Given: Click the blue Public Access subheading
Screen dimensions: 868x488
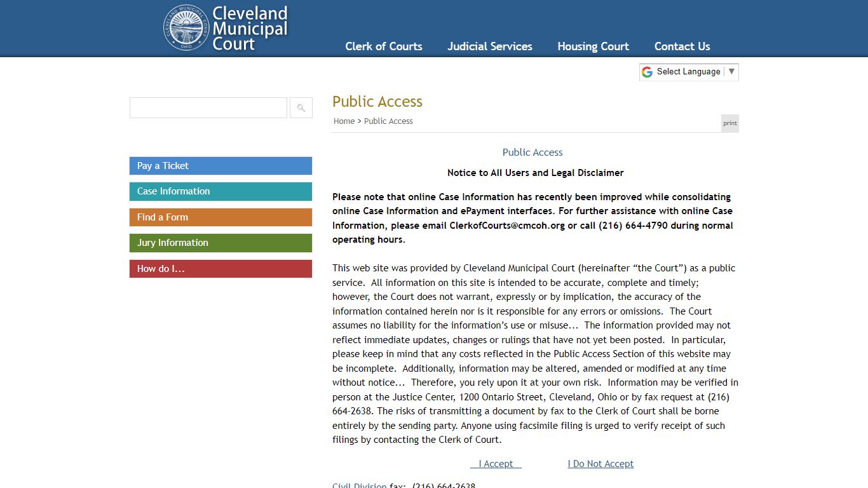Looking at the screenshot, I should pyautogui.click(x=532, y=152).
